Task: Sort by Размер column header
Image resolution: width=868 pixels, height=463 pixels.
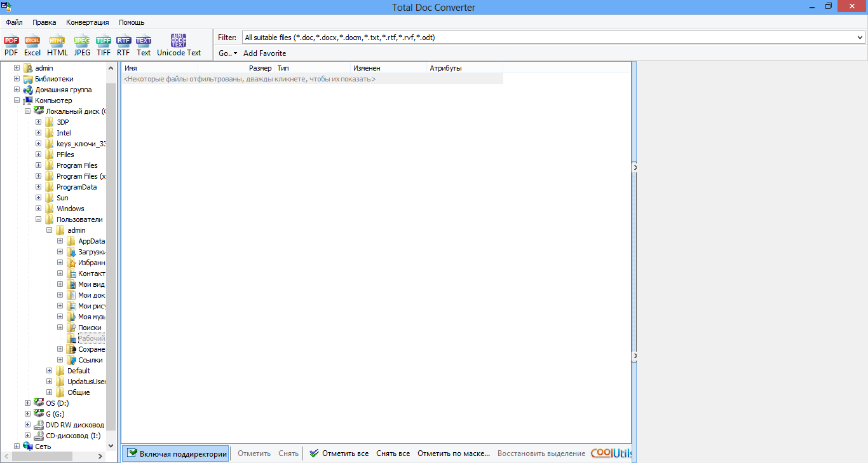Action: pyautogui.click(x=236, y=67)
